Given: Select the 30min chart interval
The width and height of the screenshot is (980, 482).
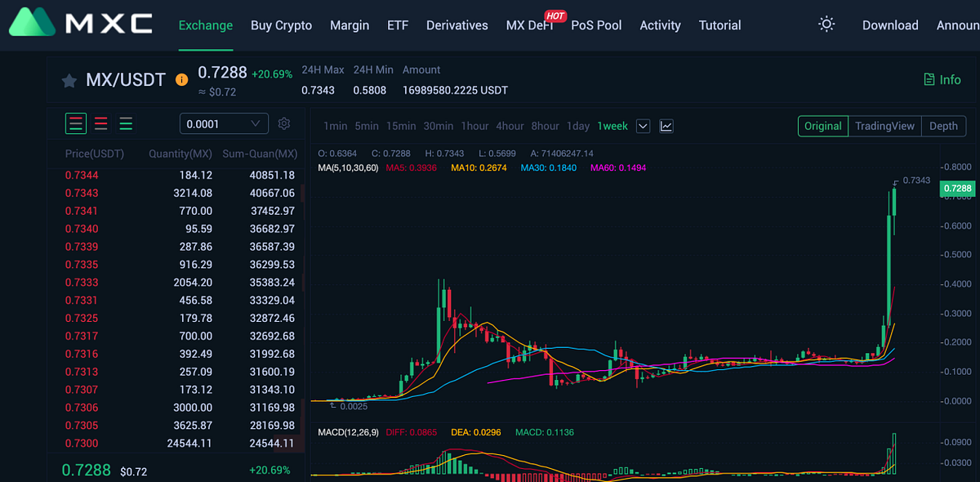Looking at the screenshot, I should 439,126.
